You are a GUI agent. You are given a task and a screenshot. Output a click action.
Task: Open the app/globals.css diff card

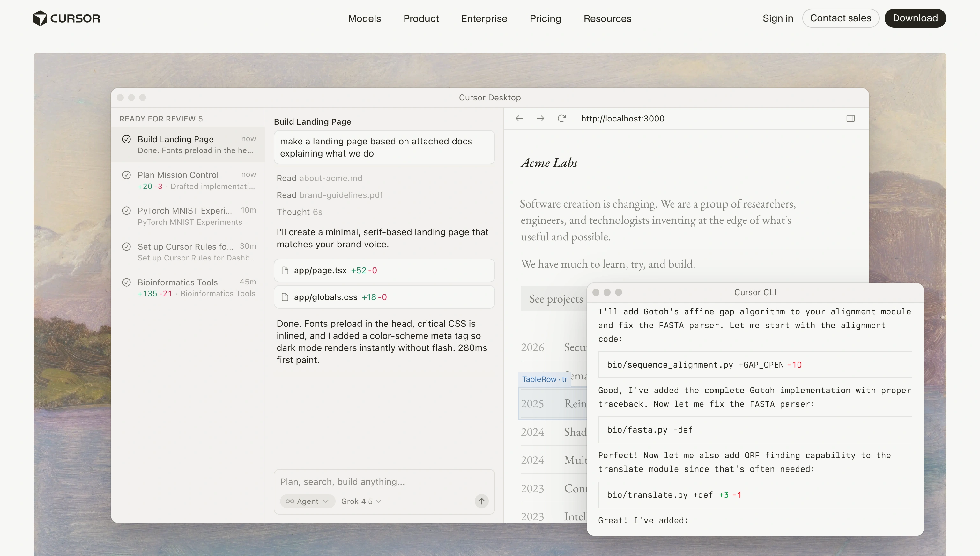[x=384, y=297]
